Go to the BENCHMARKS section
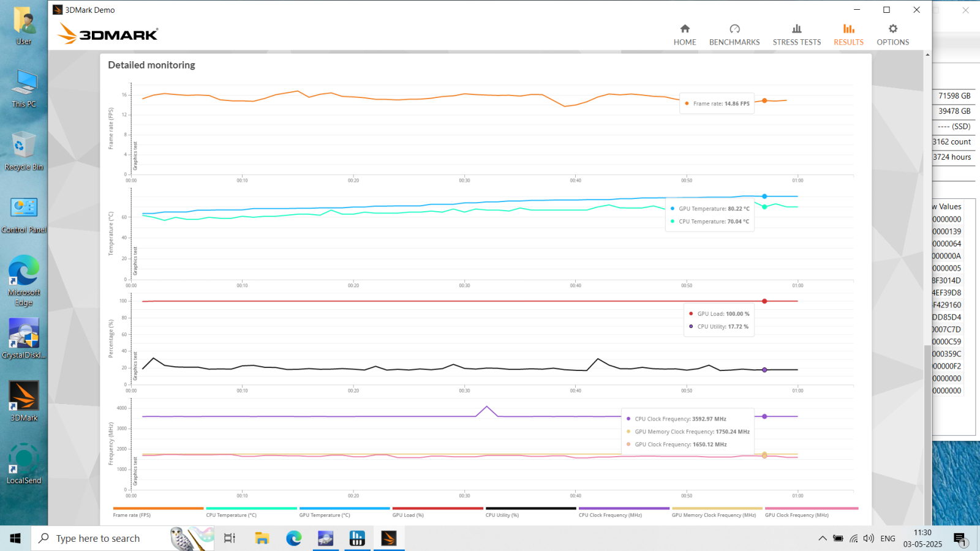 pos(734,36)
